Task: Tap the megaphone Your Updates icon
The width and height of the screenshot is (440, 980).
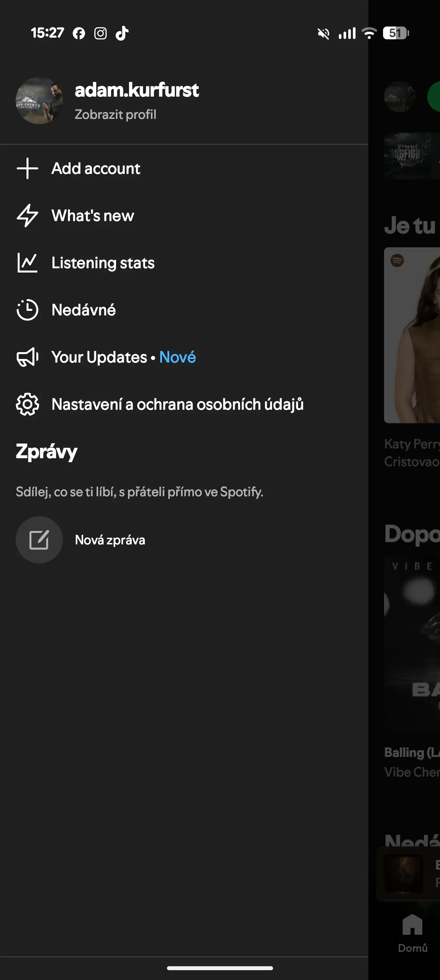Action: click(x=27, y=357)
